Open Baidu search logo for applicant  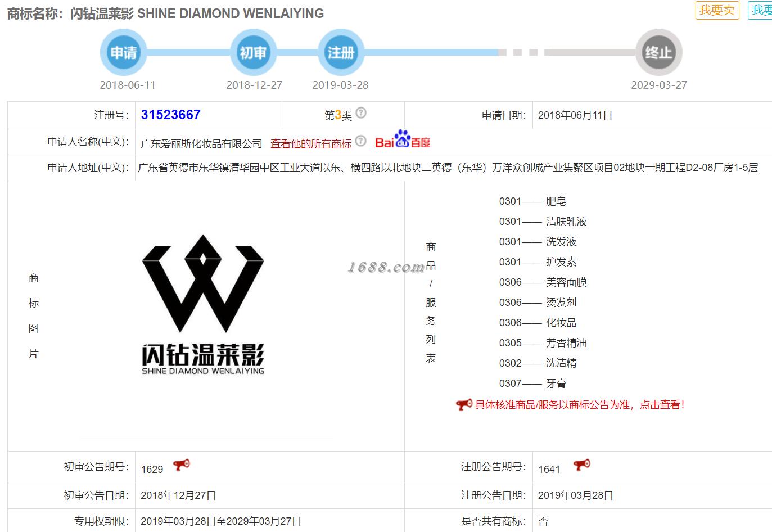(403, 139)
